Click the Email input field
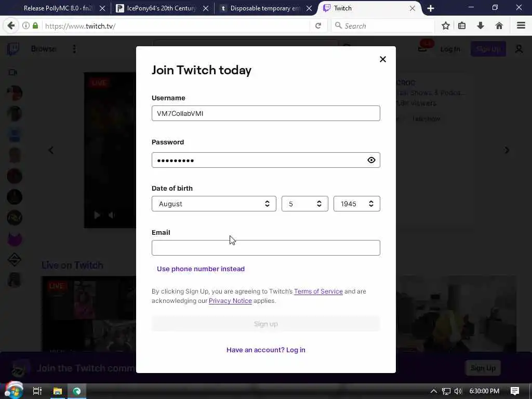This screenshot has height=399, width=532. click(x=265, y=248)
